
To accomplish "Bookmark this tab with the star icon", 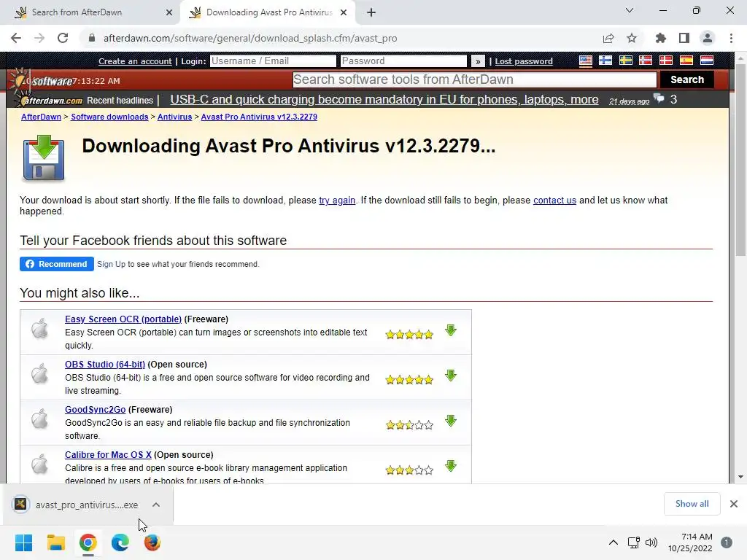I will pyautogui.click(x=632, y=38).
